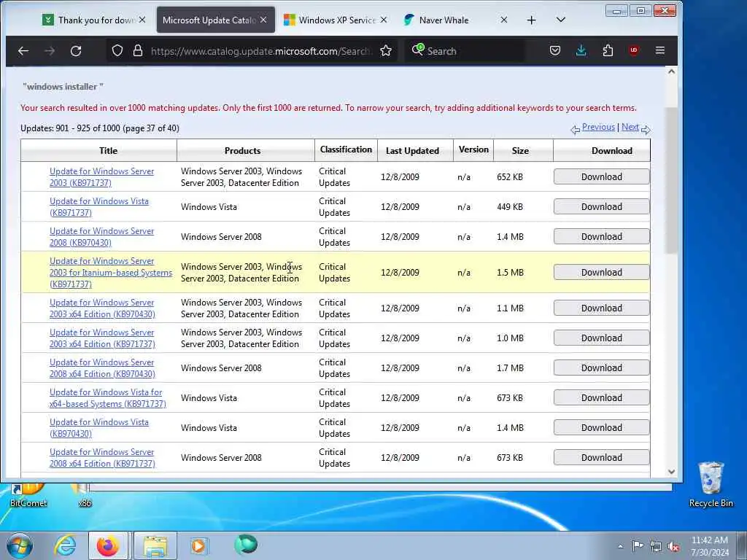Open Windows Media Player taskbar icon
This screenshot has height=560, width=747.
click(x=198, y=545)
